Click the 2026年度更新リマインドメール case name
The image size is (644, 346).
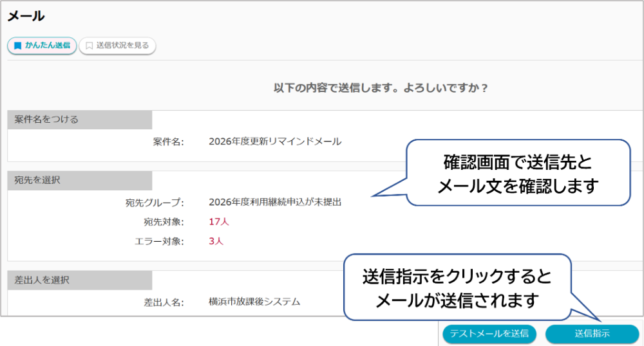275,141
